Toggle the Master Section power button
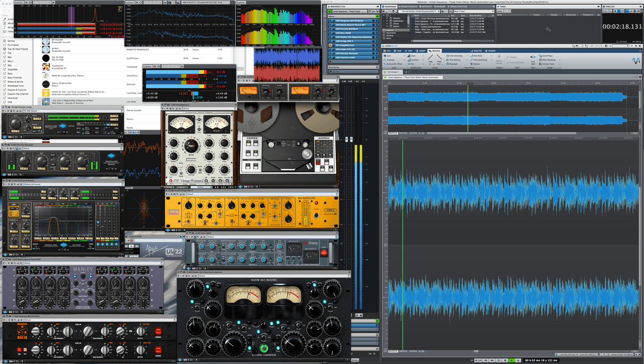Screen dimensions: 644x364 point(330,11)
